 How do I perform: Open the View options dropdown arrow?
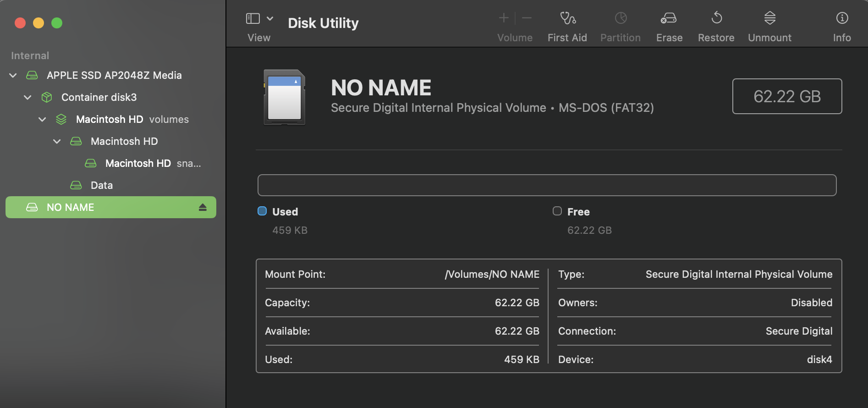(x=270, y=19)
